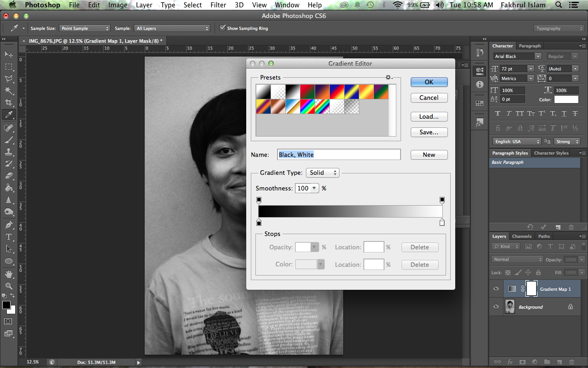Toggle Quick Mask mode icon
The width and height of the screenshot is (588, 368).
(x=8, y=321)
